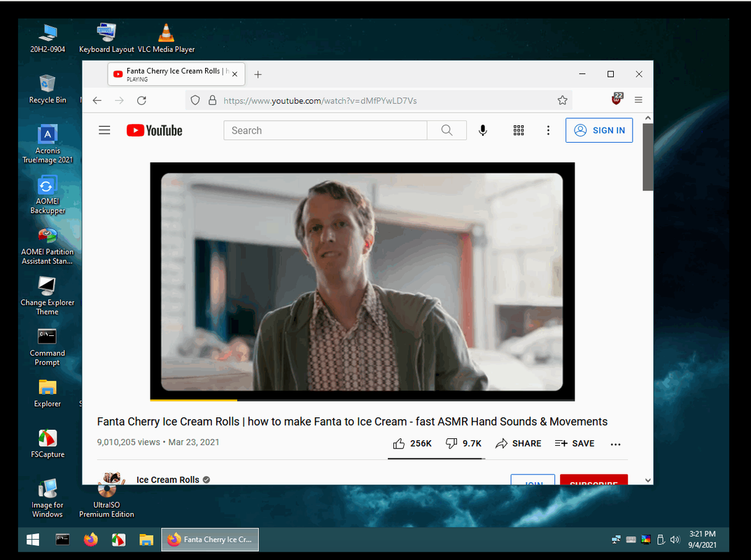Open the YouTube apps grid

pyautogui.click(x=519, y=130)
